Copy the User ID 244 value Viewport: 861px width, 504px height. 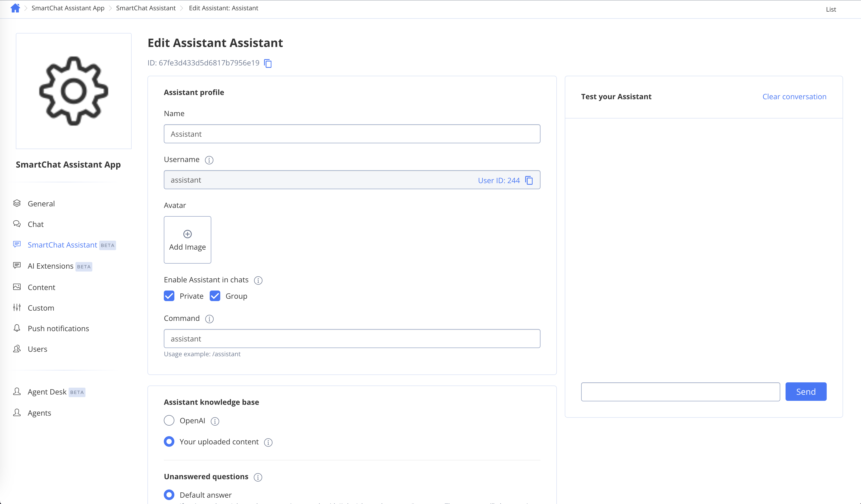click(529, 180)
